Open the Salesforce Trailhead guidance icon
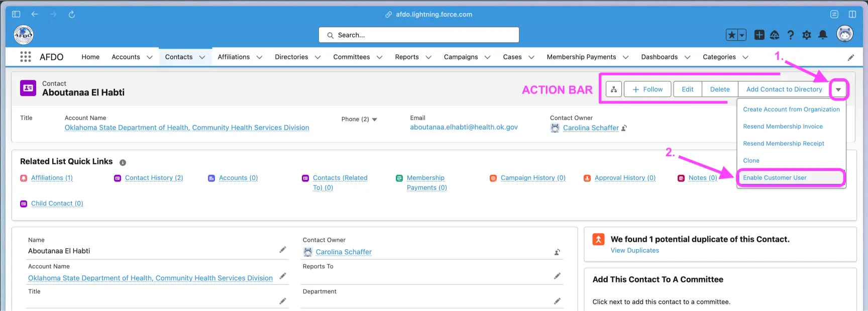868x311 pixels. pos(775,35)
